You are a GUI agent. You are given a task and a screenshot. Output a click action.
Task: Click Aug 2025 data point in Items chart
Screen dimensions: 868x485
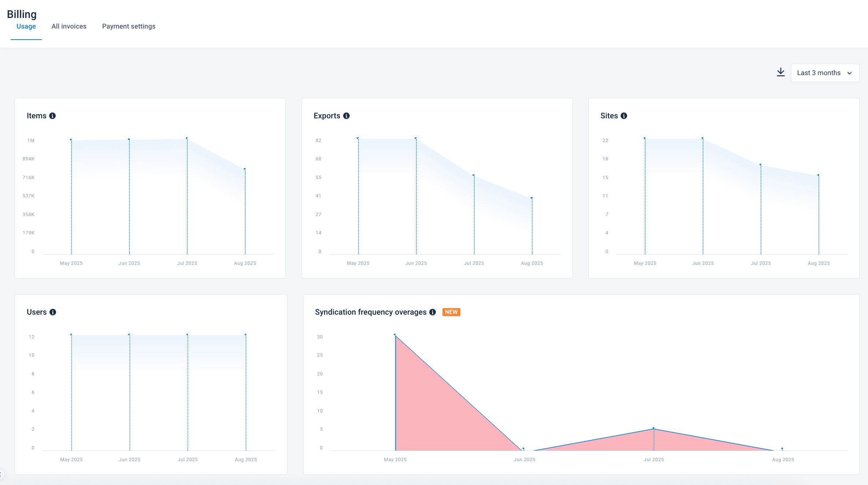click(245, 169)
